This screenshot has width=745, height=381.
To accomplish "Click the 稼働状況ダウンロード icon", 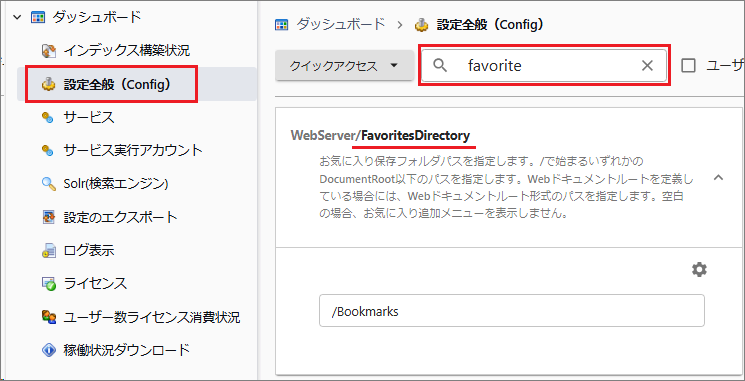I will click(48, 351).
